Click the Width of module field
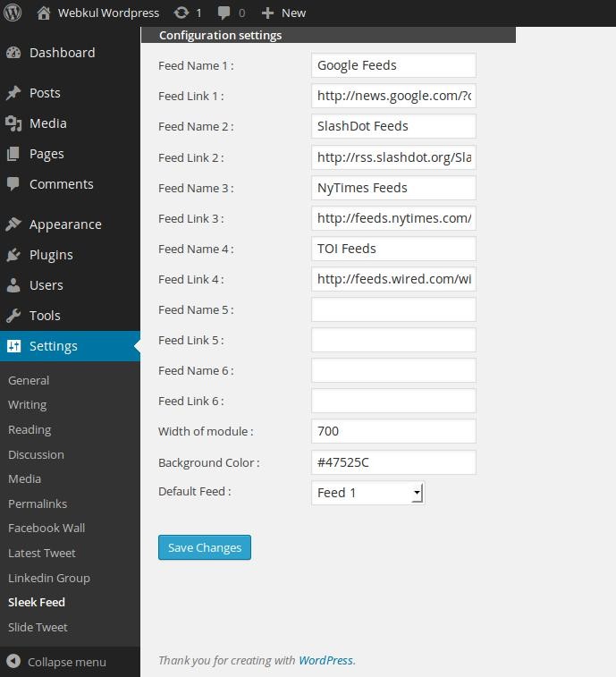 point(393,431)
